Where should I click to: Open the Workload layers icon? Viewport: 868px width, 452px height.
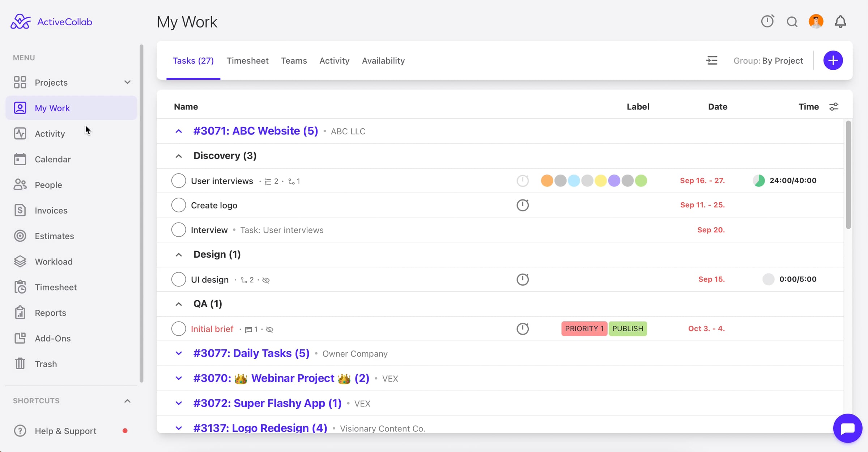(20, 262)
